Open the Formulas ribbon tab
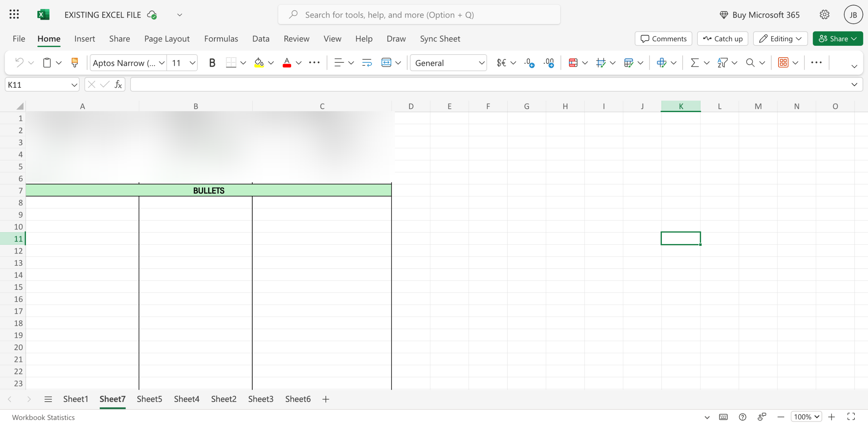Screen dimensions: 868x423 point(221,39)
